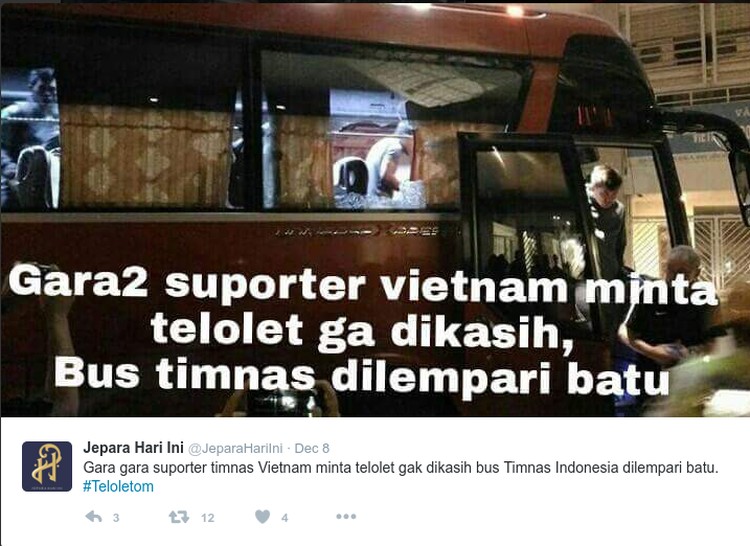The width and height of the screenshot is (750, 546).
Task: Retweet this Jepara Hari Ini tweet
Action: click(x=178, y=517)
